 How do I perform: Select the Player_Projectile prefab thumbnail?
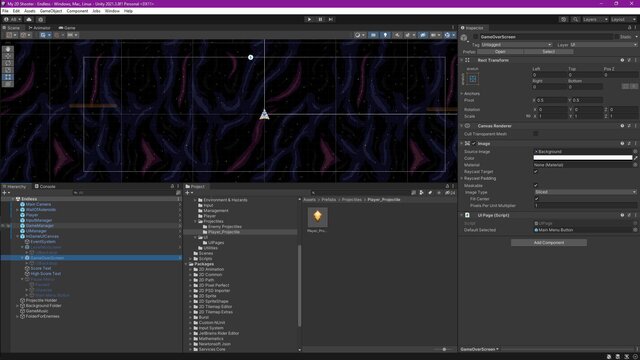318,217
